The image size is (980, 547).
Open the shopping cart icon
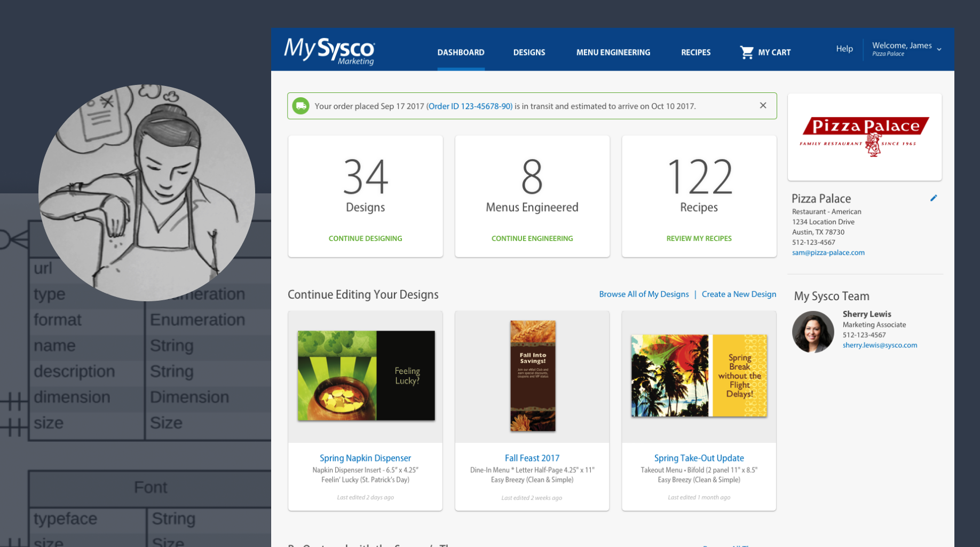click(x=747, y=52)
